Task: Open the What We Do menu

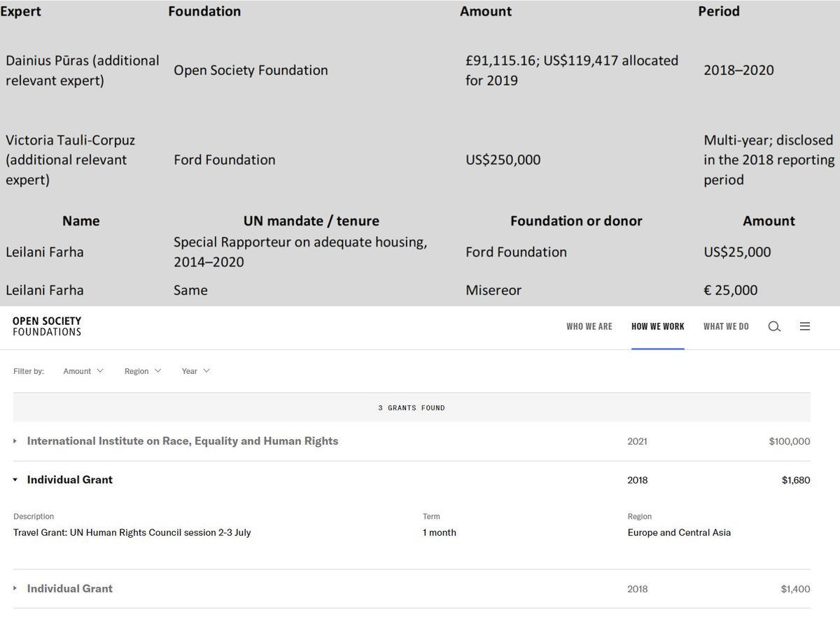Action: [x=726, y=326]
